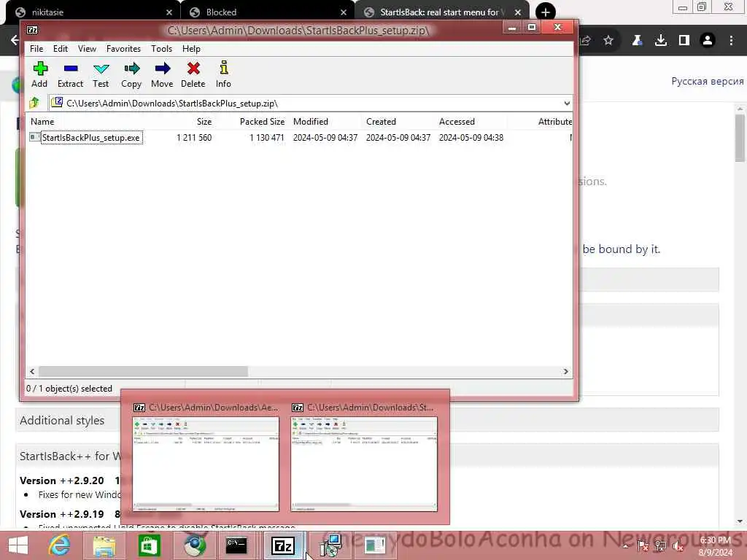747x560 pixels.
Task: Open File Explorer from taskbar
Action: [104, 545]
